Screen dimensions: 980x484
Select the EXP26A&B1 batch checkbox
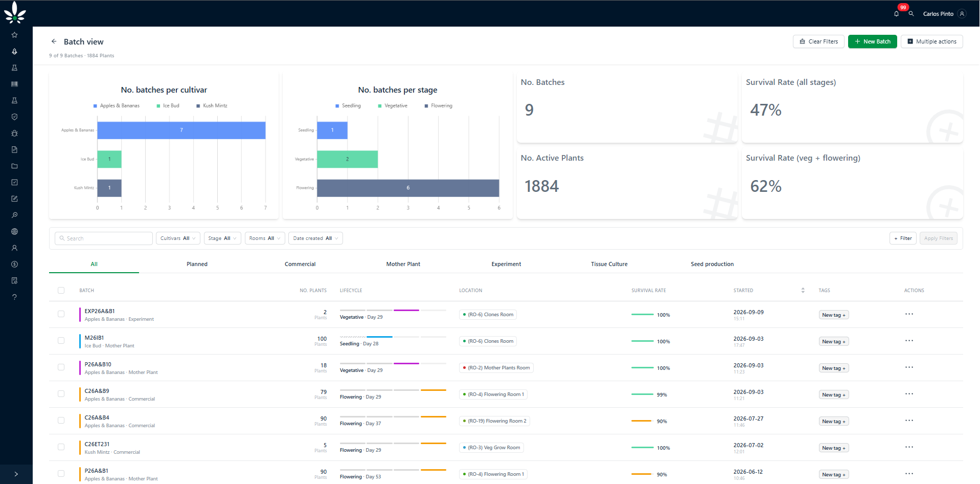(61, 314)
